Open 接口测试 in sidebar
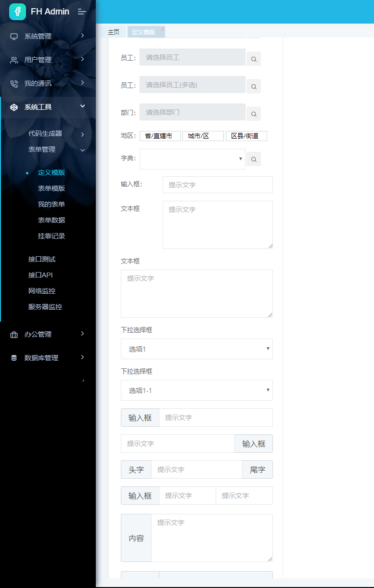The height and width of the screenshot is (588, 374). pos(42,260)
